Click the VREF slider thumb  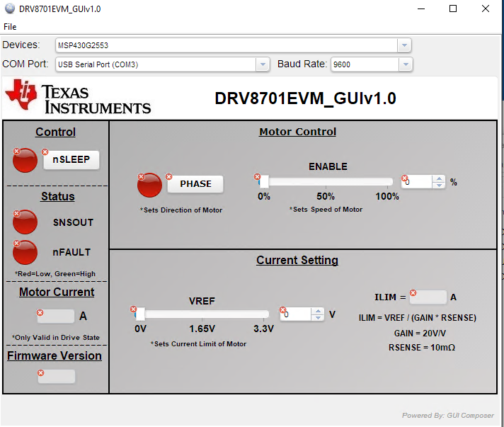click(x=140, y=314)
